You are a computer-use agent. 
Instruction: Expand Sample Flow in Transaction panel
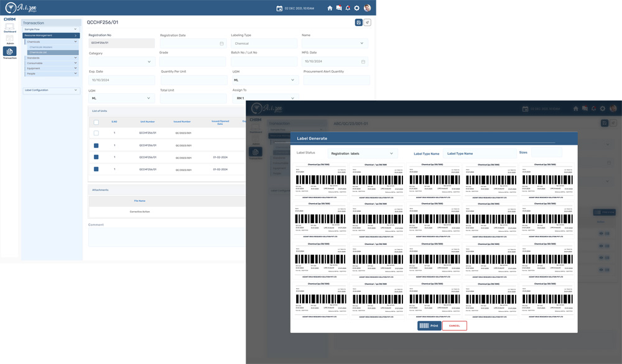click(51, 29)
